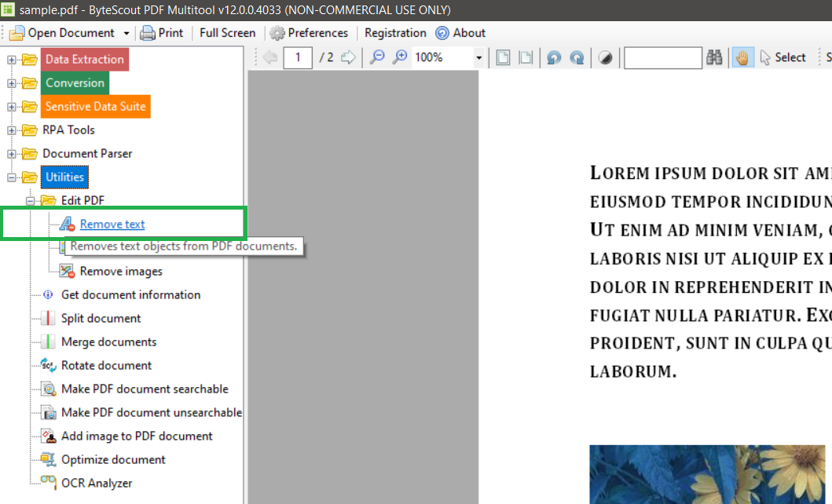
Task: Click Make PDF unsearchable icon
Action: click(x=48, y=412)
